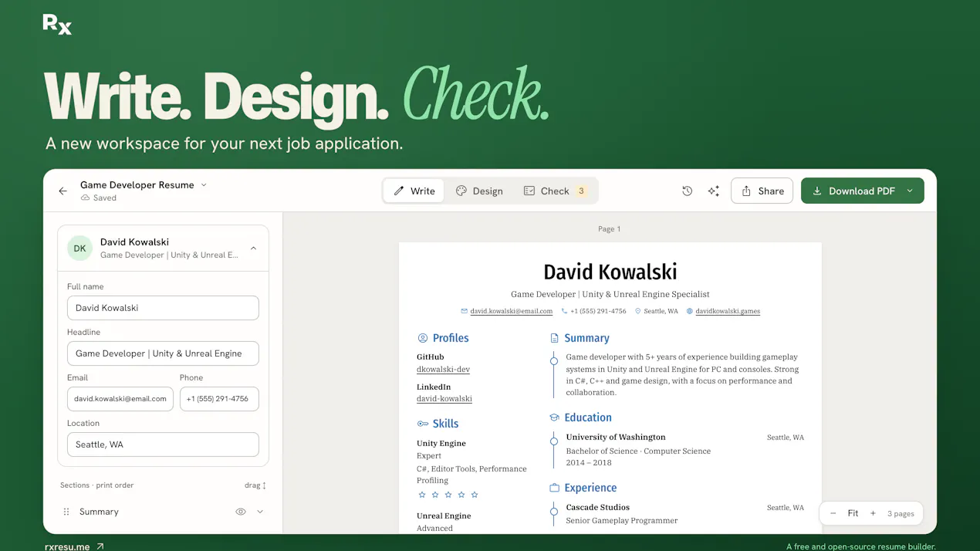Edit the Email input field
Image resolution: width=980 pixels, height=551 pixels.
pos(120,399)
